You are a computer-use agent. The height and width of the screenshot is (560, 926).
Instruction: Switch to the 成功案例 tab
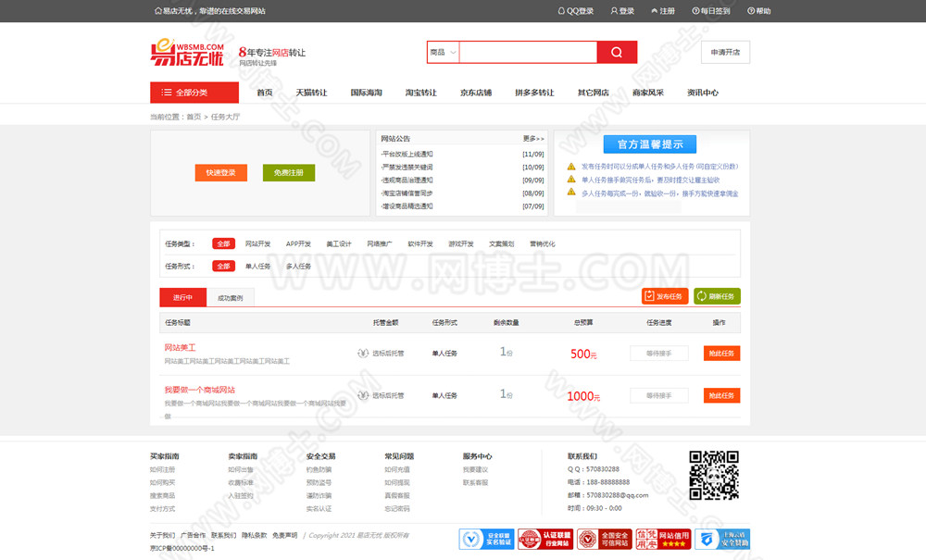coord(231,298)
